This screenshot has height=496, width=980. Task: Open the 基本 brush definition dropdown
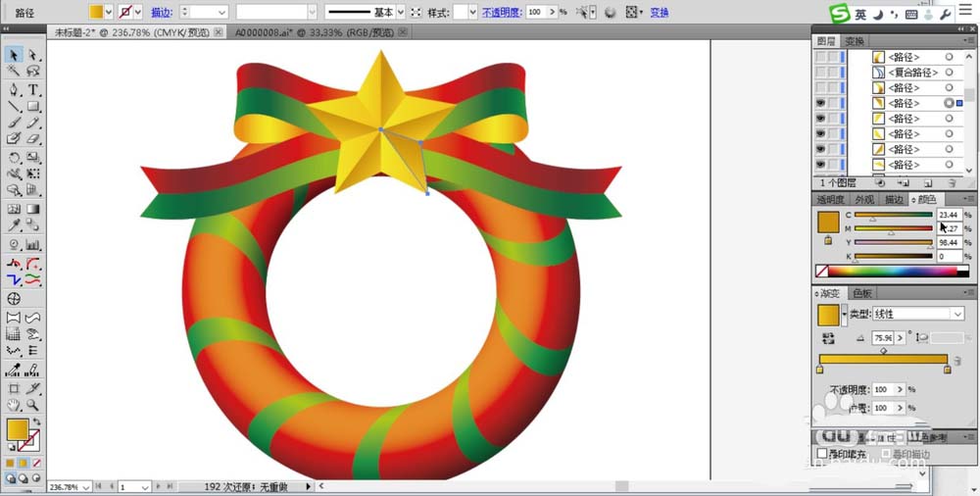[x=401, y=12]
